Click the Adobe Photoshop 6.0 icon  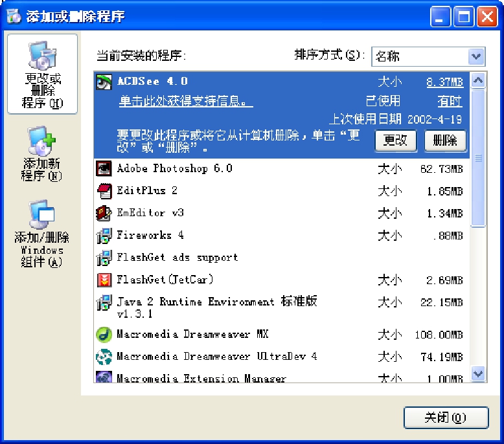click(104, 168)
